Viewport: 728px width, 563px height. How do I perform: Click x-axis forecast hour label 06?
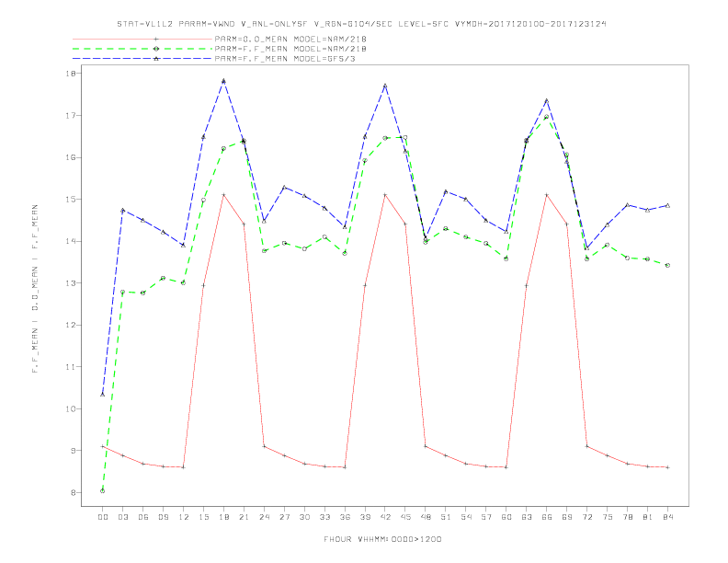click(143, 517)
